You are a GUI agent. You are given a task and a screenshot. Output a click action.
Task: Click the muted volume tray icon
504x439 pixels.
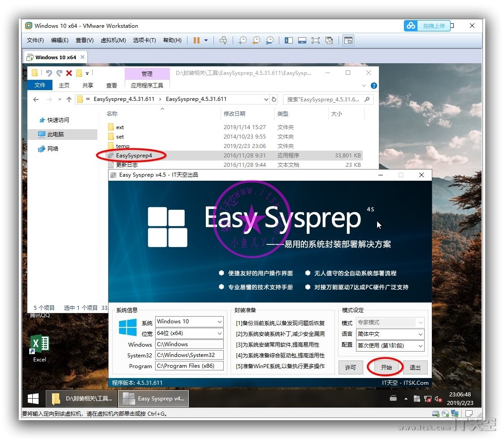click(438, 399)
